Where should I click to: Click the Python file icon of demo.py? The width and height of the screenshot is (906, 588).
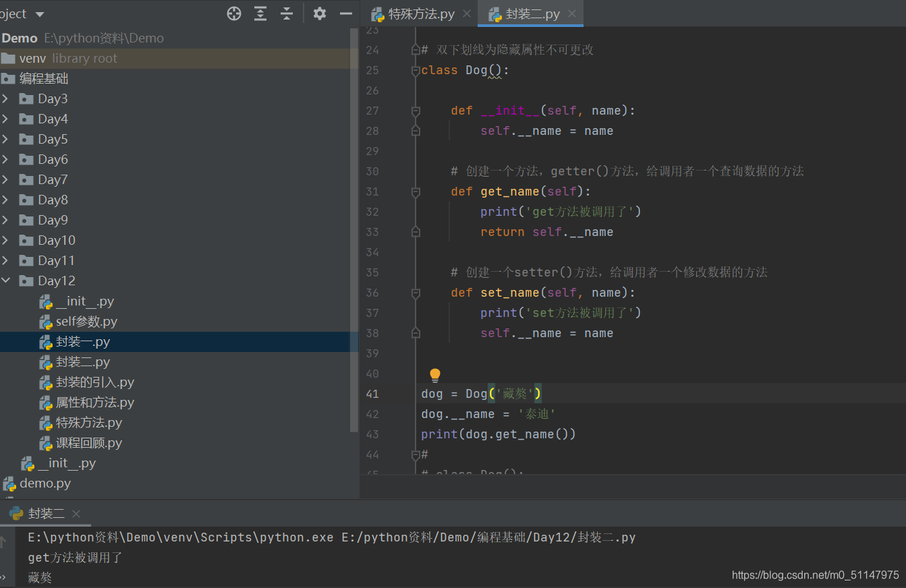tap(9, 483)
